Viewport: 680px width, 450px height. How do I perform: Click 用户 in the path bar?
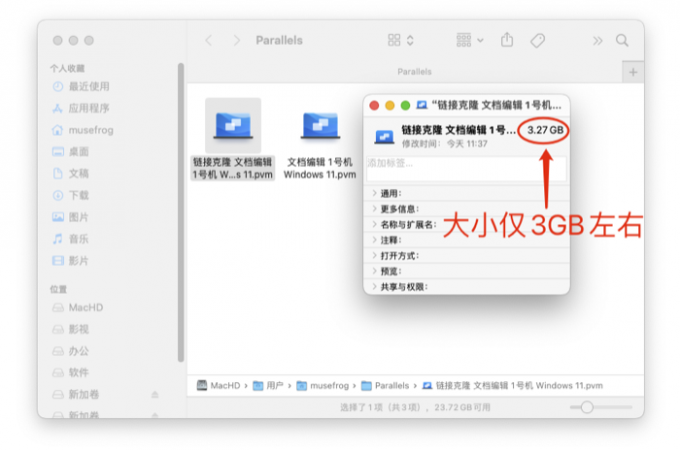pyautogui.click(x=268, y=385)
